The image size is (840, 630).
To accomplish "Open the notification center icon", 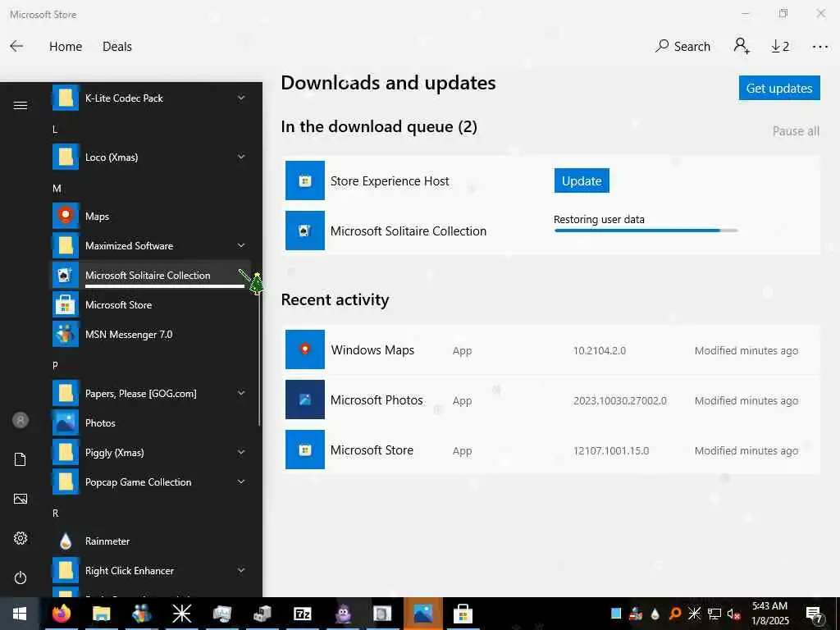I will click(815, 614).
